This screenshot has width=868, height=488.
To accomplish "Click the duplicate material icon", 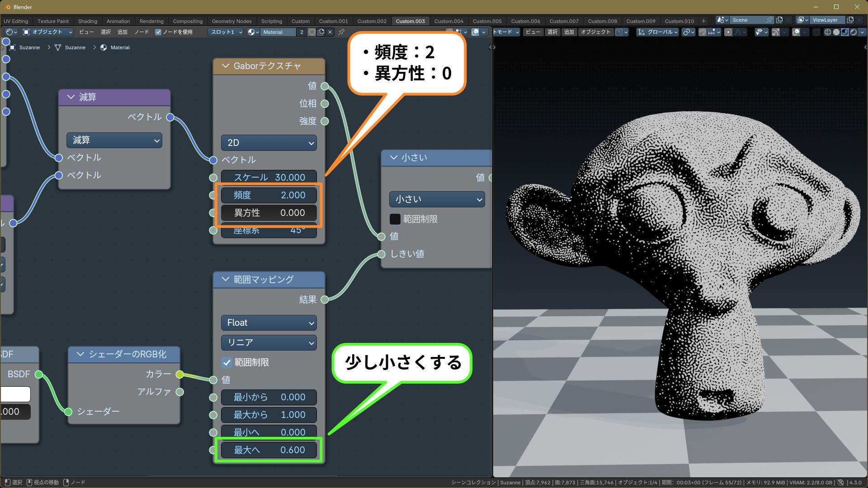I will point(321,32).
